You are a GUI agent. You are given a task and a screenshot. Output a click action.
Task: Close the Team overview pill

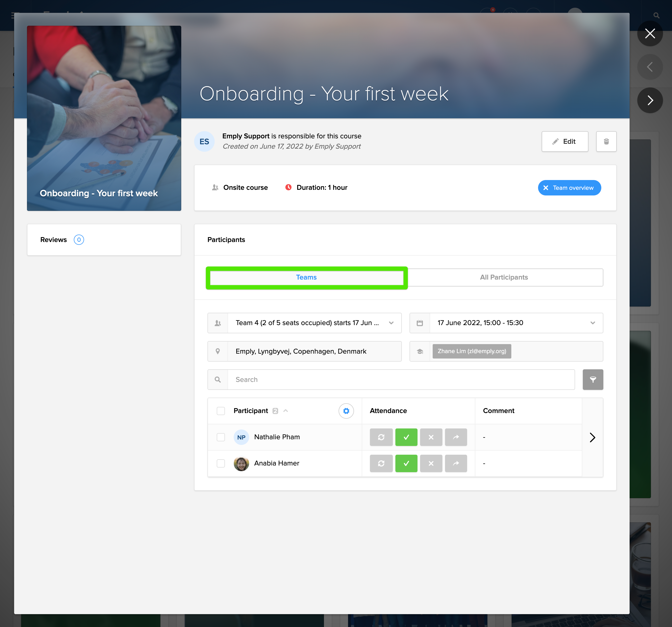(546, 188)
